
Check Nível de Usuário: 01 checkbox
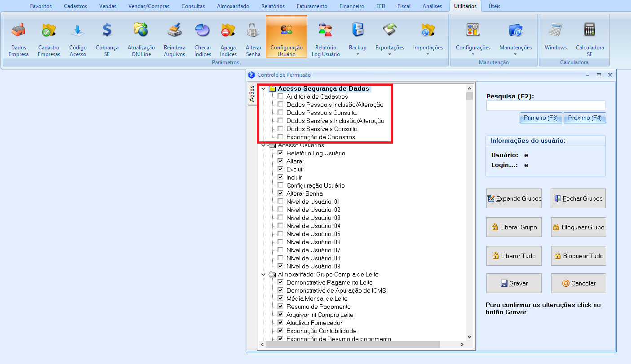coord(281,202)
